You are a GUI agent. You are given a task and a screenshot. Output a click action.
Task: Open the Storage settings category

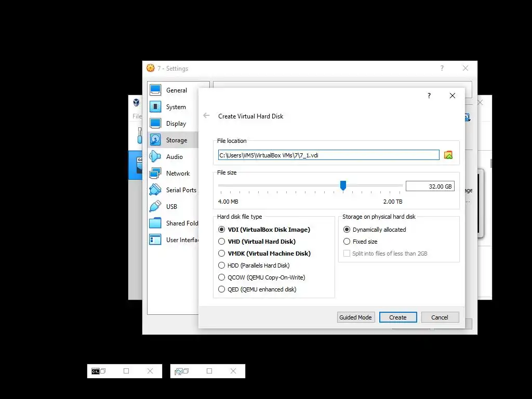point(177,140)
